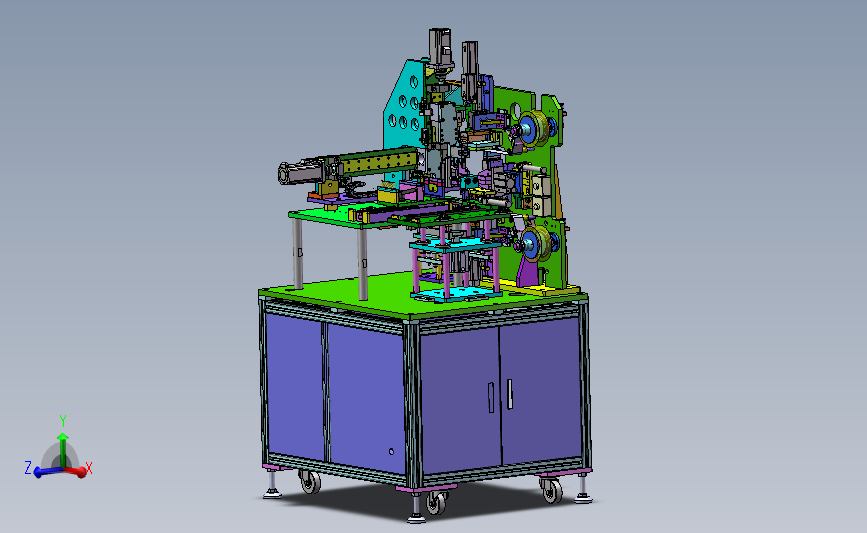Select the leftmost gray support pillar
867x533 pixels.
297,253
